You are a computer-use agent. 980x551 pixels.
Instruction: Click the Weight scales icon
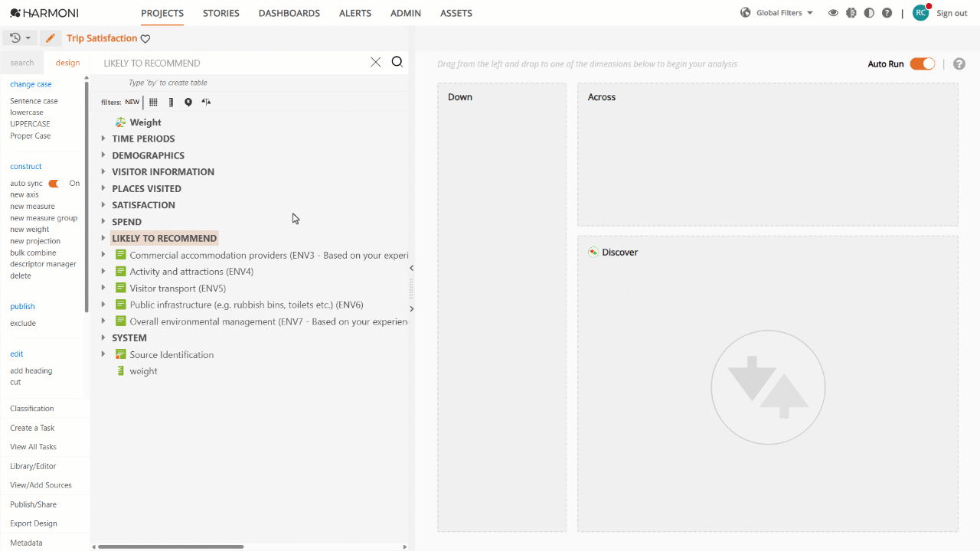point(120,122)
